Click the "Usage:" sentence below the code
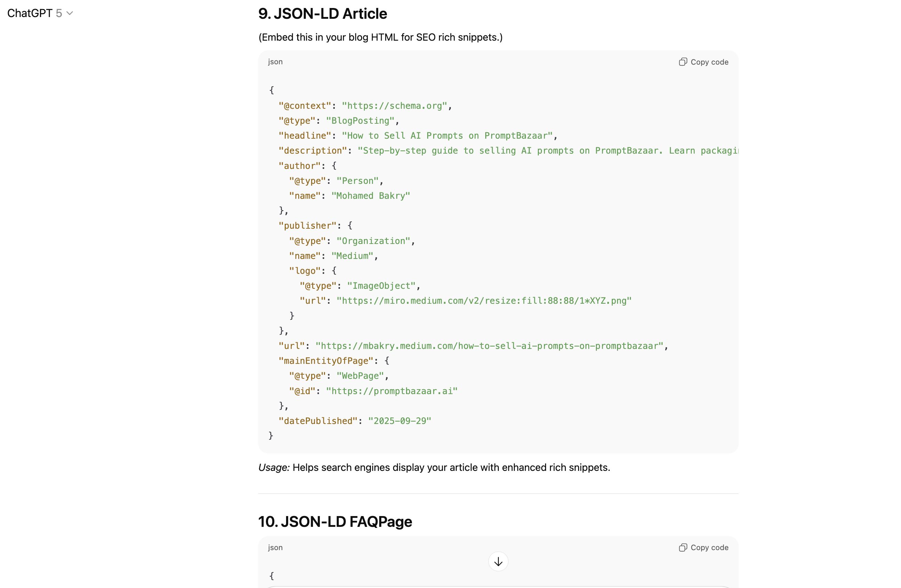The image size is (901, 588). (434, 467)
